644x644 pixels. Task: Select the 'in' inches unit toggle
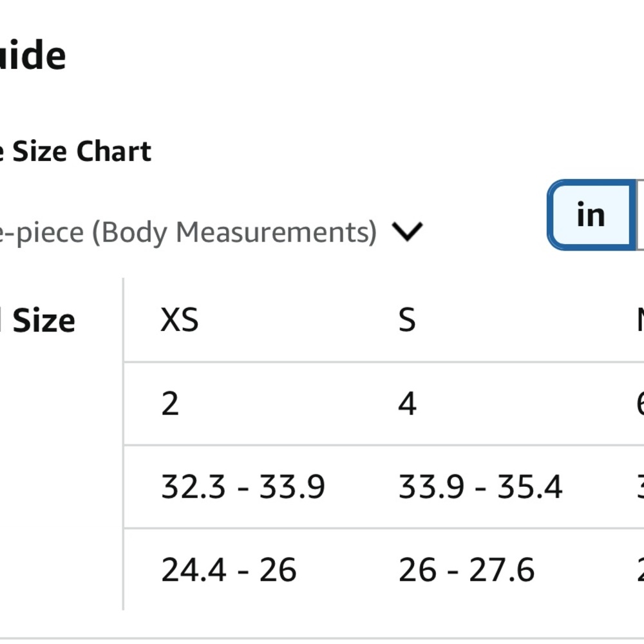(590, 215)
